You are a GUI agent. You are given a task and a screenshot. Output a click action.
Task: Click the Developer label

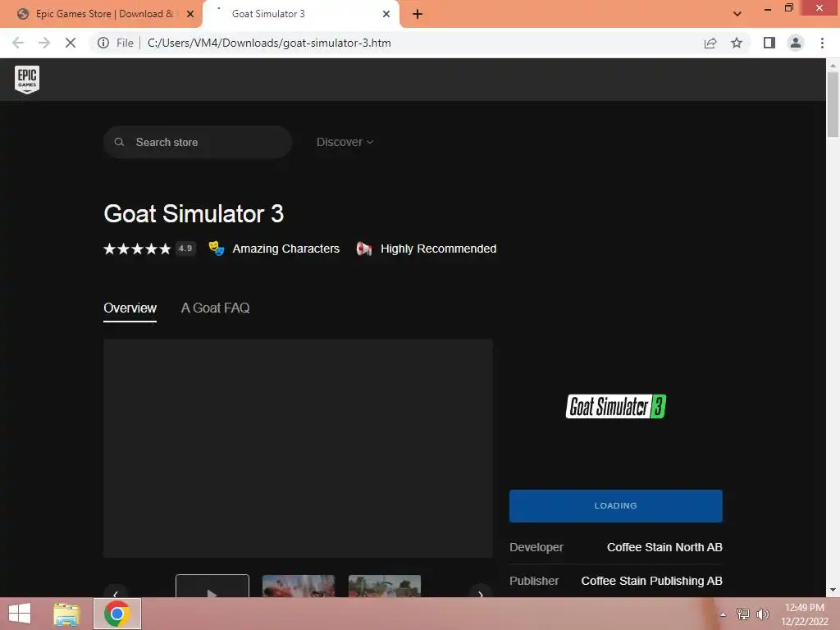(536, 547)
